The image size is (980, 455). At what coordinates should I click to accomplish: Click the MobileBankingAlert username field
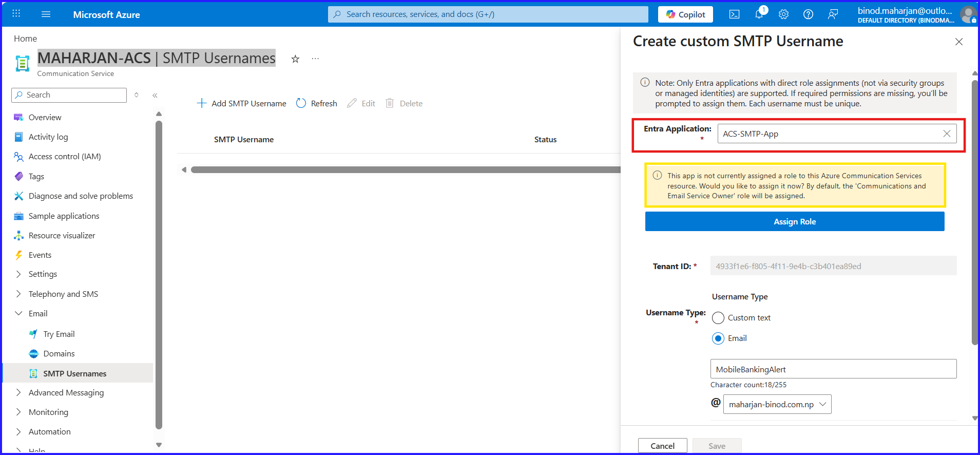click(833, 369)
